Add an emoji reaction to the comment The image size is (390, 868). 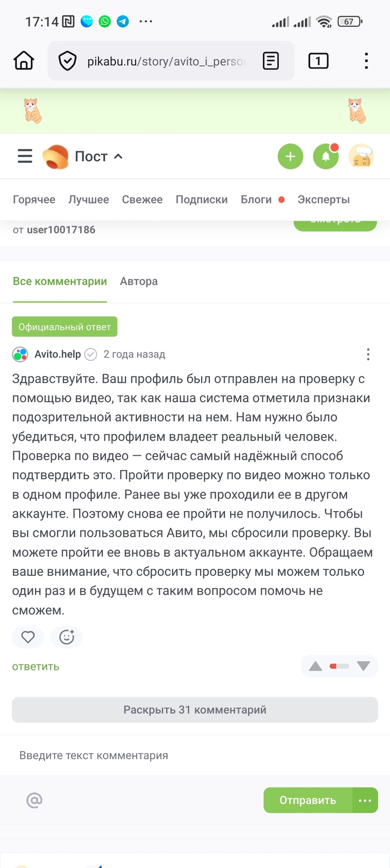pos(67,637)
